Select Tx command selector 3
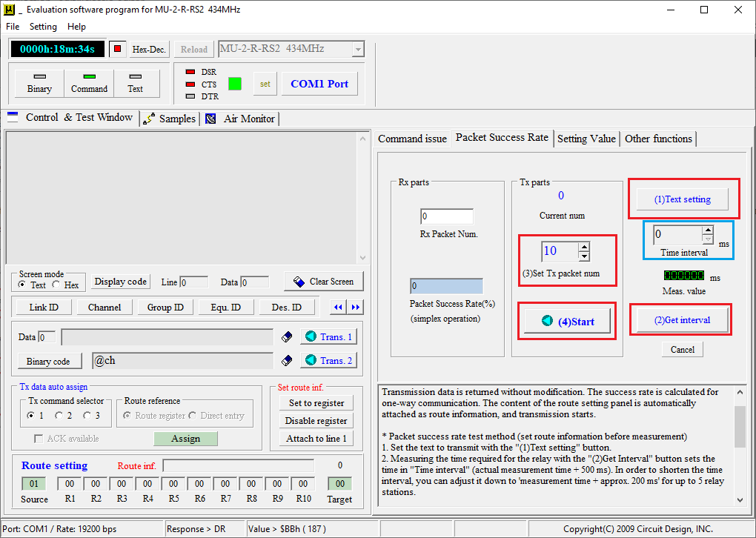This screenshot has width=756, height=538. tap(87, 415)
